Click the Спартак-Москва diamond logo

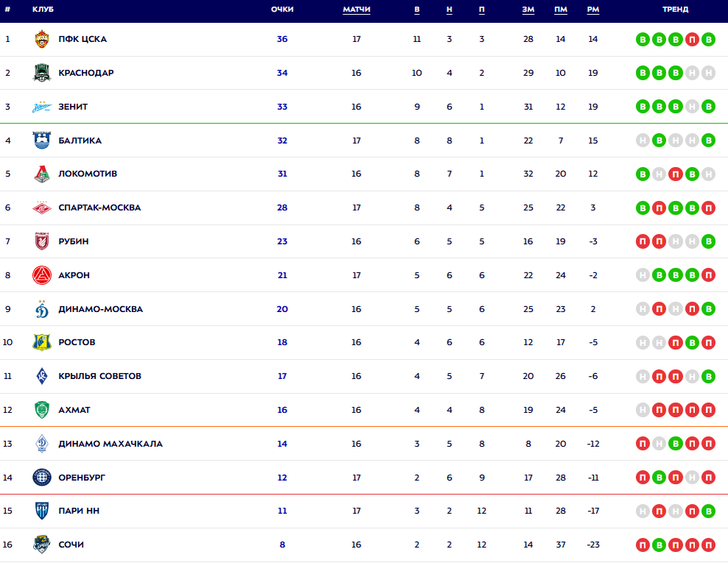coord(42,208)
